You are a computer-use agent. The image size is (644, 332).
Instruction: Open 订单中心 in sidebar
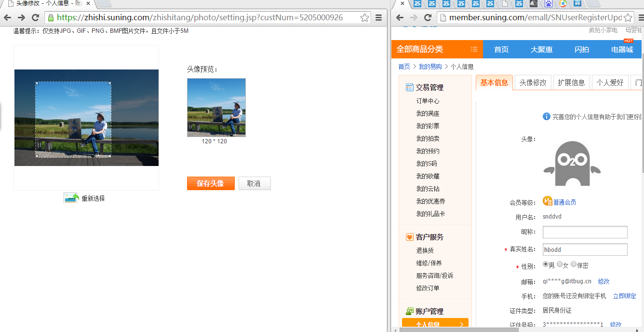click(x=428, y=101)
